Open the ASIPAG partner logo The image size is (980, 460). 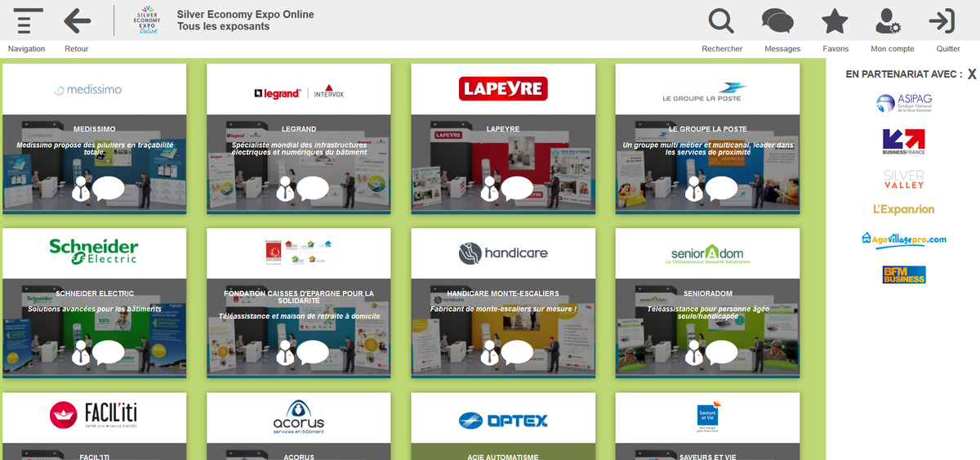903,103
